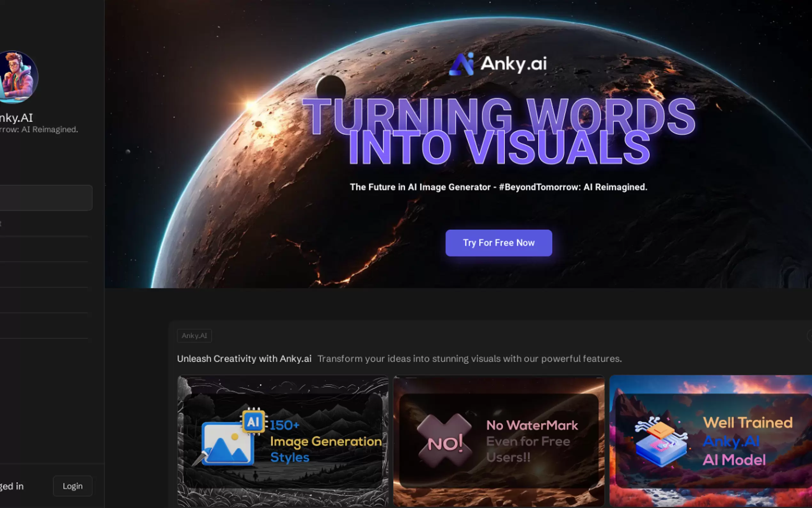Select the Anky.AI chip above the features section
Image resolution: width=812 pixels, height=508 pixels.
pos(194,336)
